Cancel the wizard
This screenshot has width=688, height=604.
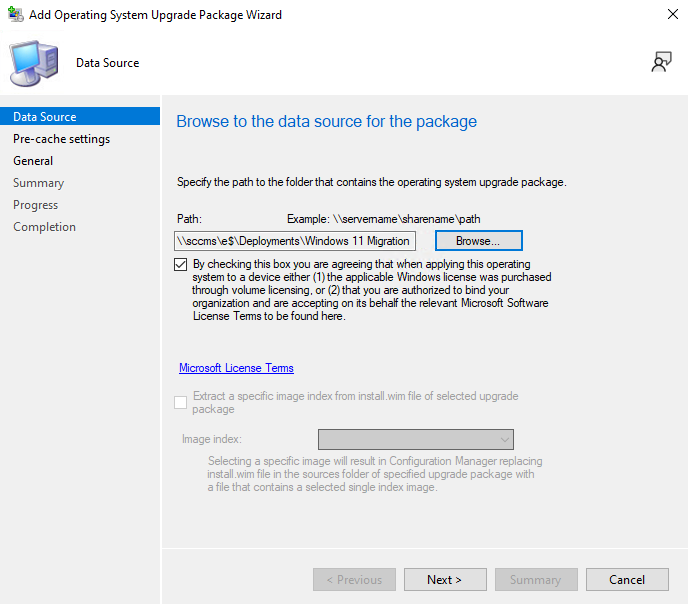point(627,580)
